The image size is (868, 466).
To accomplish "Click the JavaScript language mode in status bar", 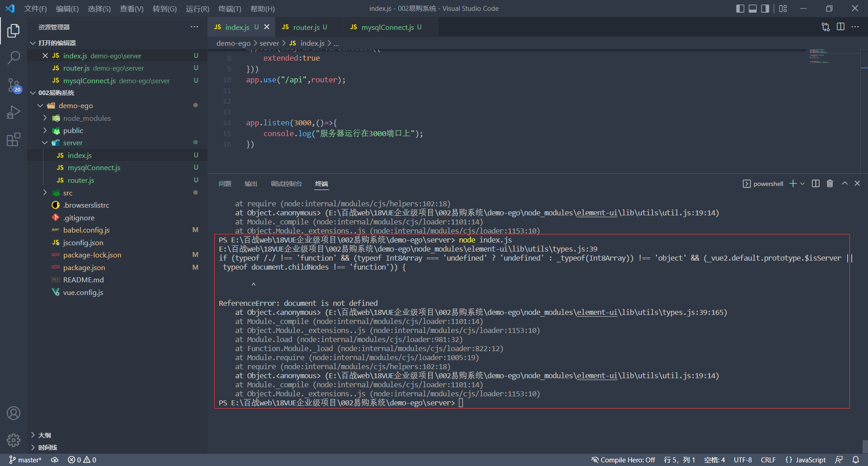I will (806, 460).
